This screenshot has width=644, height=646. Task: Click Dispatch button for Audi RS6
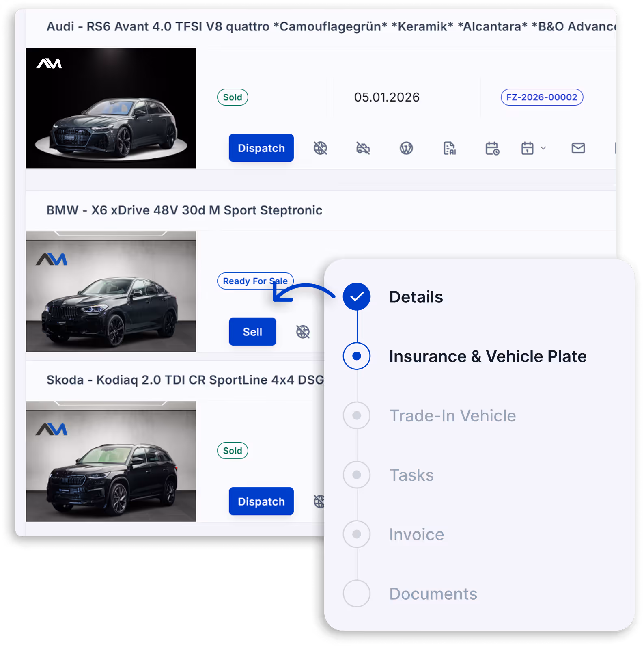tap(261, 148)
